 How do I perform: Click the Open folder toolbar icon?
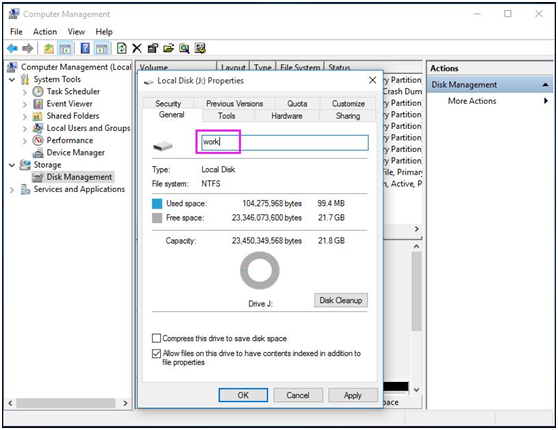[x=168, y=48]
